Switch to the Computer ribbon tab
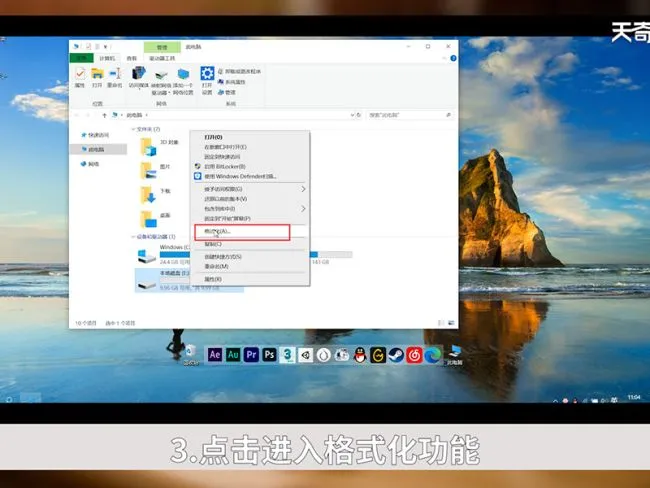Screen dimensions: 650x488 pos(107,58)
